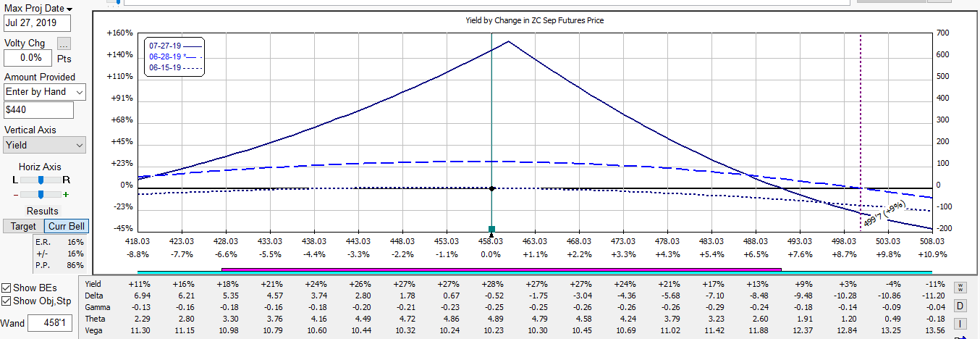Select the Curr Bell results button
Screen dimensions: 980x339
[x=67, y=226]
